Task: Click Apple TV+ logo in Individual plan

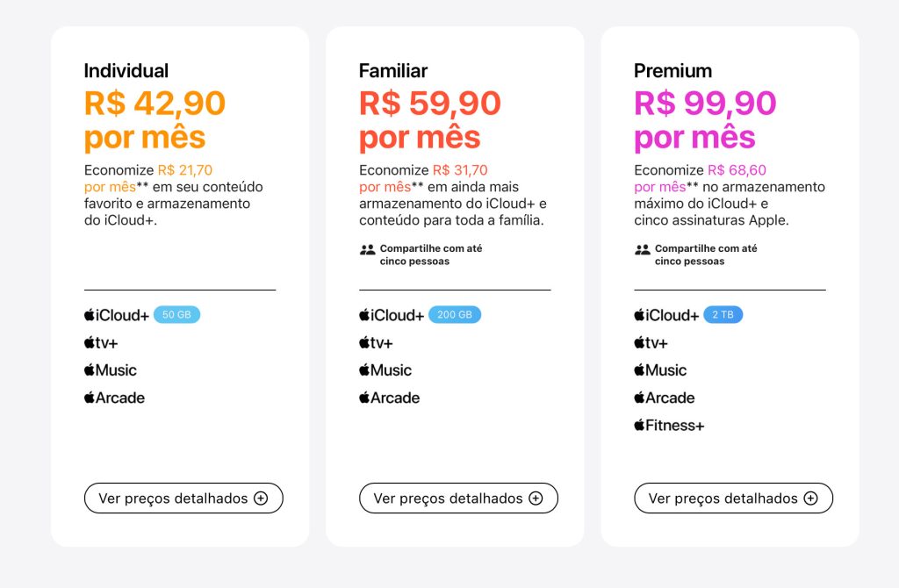Action: (x=101, y=343)
